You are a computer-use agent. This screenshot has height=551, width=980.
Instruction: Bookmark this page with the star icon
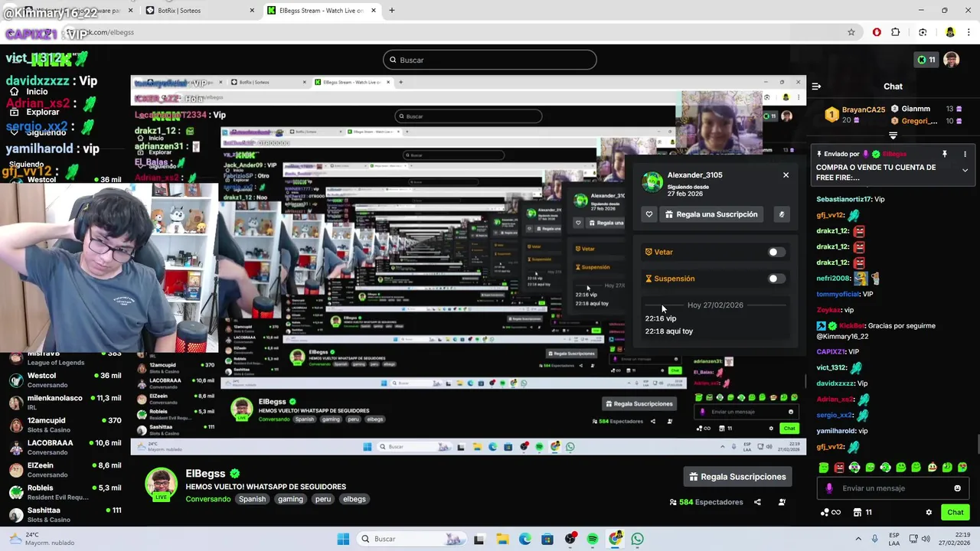tap(851, 32)
